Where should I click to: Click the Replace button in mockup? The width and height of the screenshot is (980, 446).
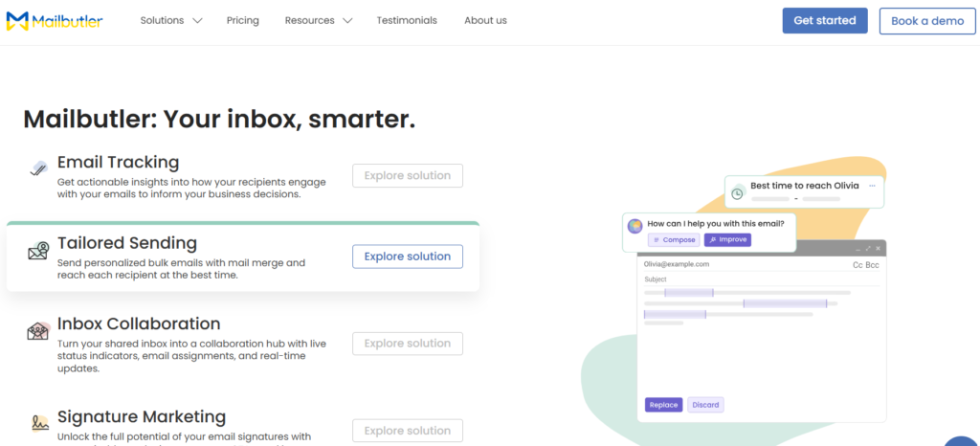tap(664, 405)
